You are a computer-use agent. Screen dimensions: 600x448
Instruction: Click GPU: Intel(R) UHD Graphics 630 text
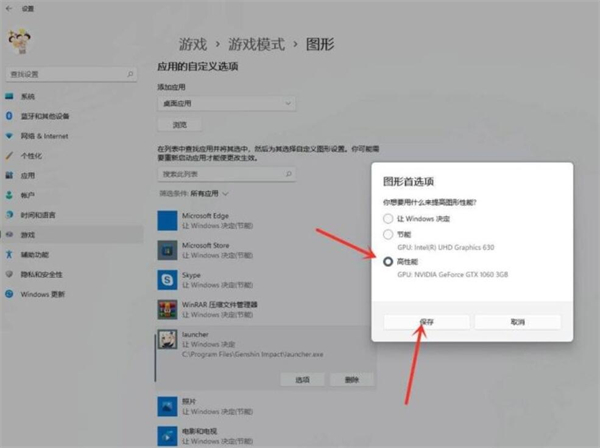coord(446,247)
